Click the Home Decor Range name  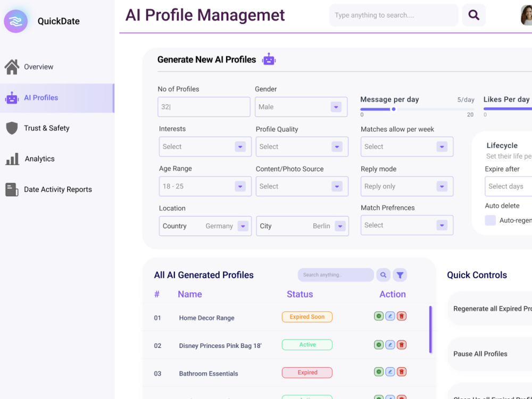(206, 318)
